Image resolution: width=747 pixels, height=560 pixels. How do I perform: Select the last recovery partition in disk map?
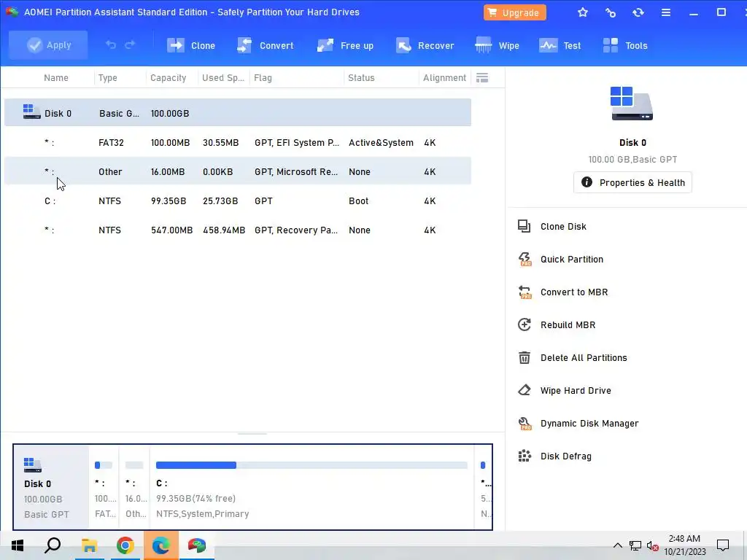[x=484, y=486]
